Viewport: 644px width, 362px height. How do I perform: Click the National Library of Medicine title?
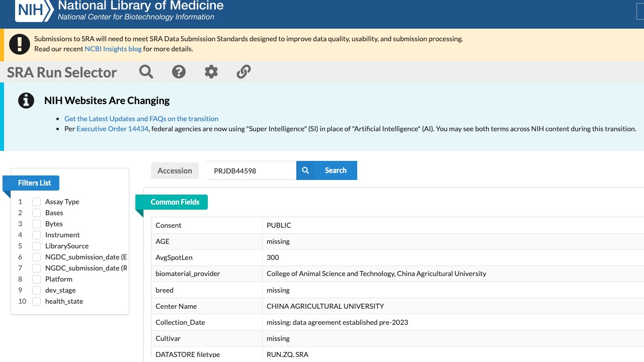[x=141, y=6]
